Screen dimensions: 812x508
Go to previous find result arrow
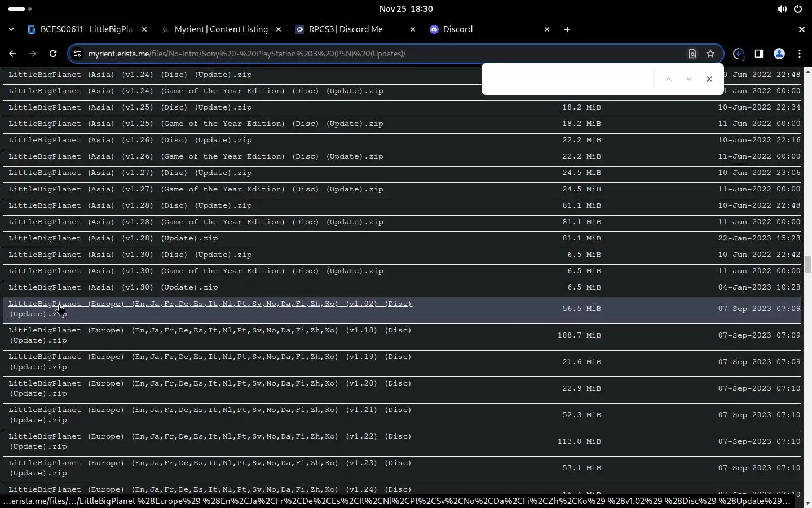click(x=669, y=79)
